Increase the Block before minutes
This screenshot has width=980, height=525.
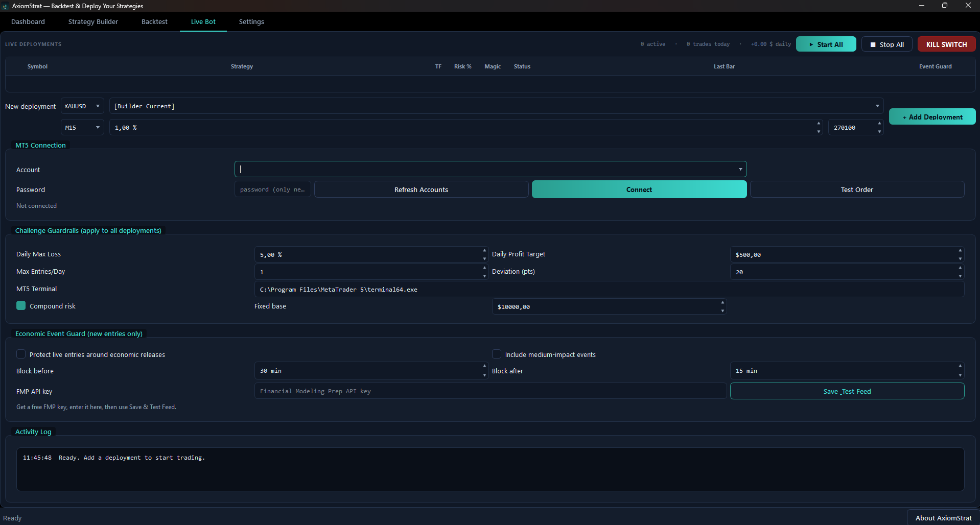(x=484, y=367)
